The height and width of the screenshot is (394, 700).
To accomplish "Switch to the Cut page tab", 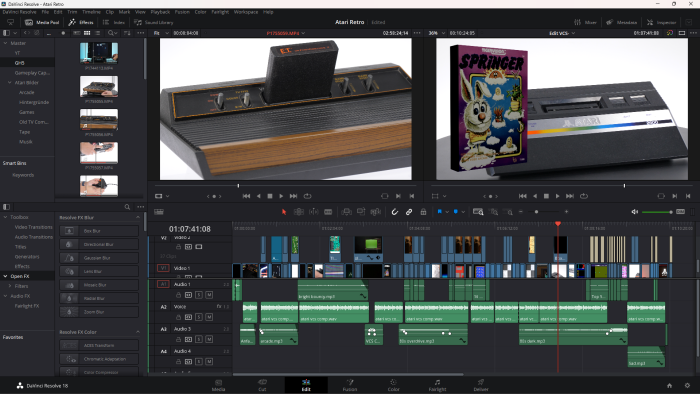I will (262, 385).
